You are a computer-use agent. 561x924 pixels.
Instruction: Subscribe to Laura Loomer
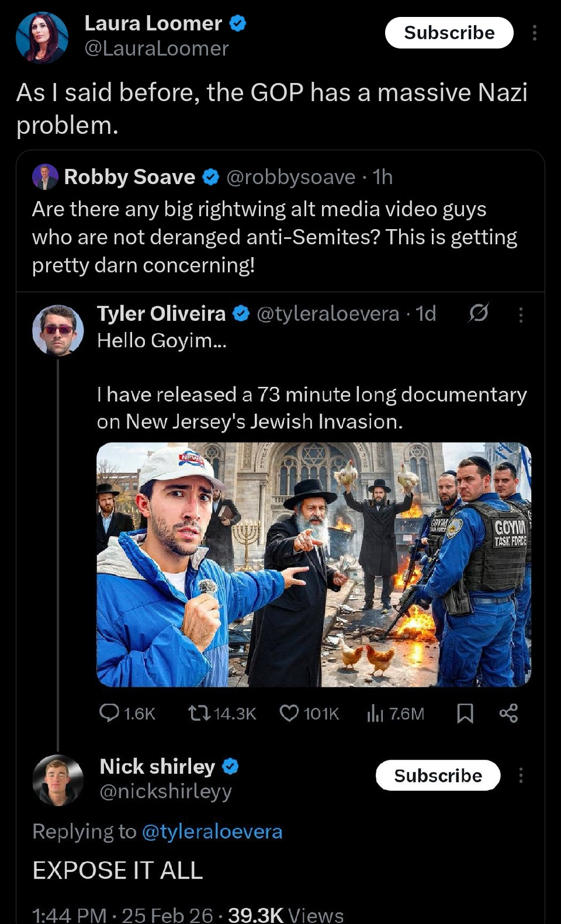[449, 33]
